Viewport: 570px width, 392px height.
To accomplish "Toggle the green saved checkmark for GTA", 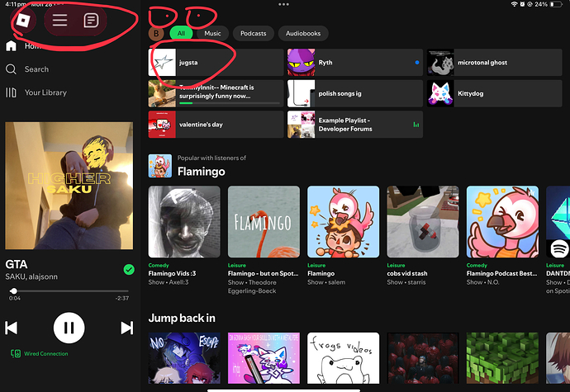I will click(129, 270).
